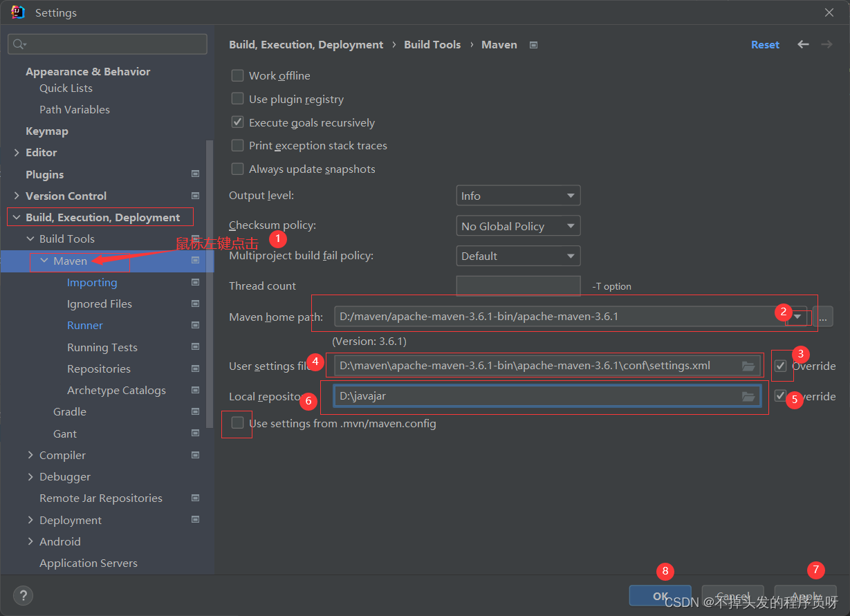Click the project-level icon beside Compiler
This screenshot has height=616, width=850.
point(195,455)
